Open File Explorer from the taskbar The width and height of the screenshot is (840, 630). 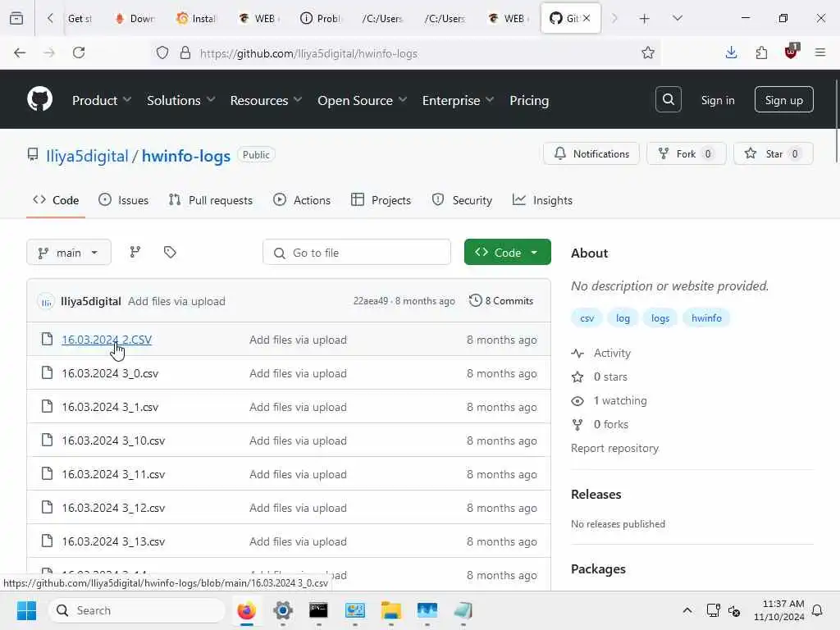click(391, 610)
